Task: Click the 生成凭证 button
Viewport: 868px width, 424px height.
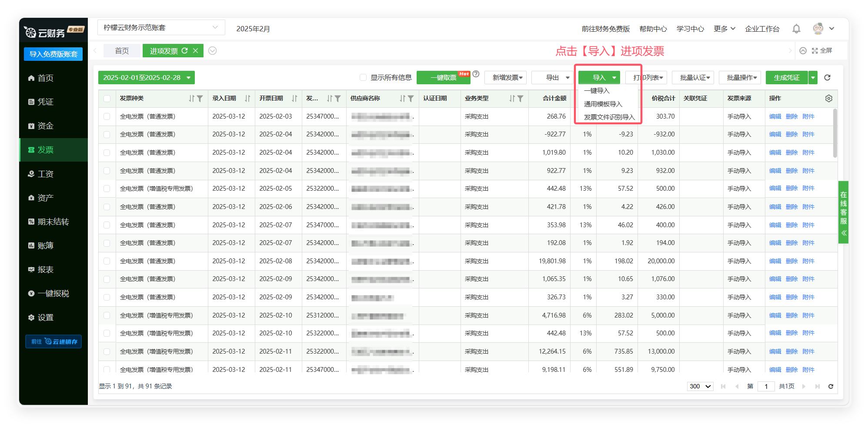Action: [x=786, y=78]
